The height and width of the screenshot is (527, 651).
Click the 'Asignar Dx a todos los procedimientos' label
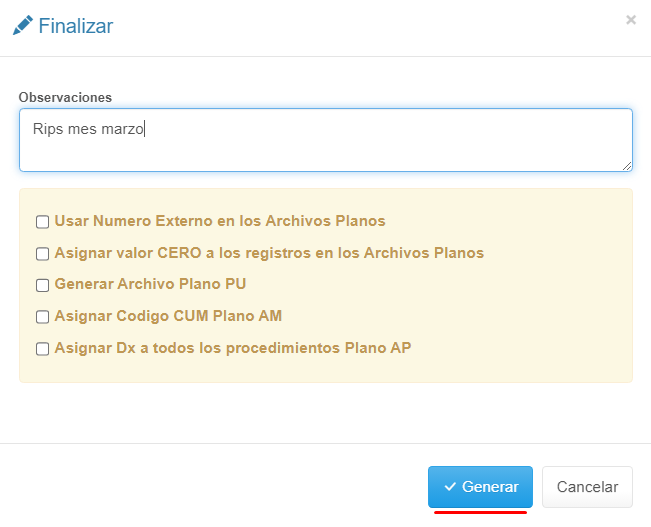tap(233, 348)
